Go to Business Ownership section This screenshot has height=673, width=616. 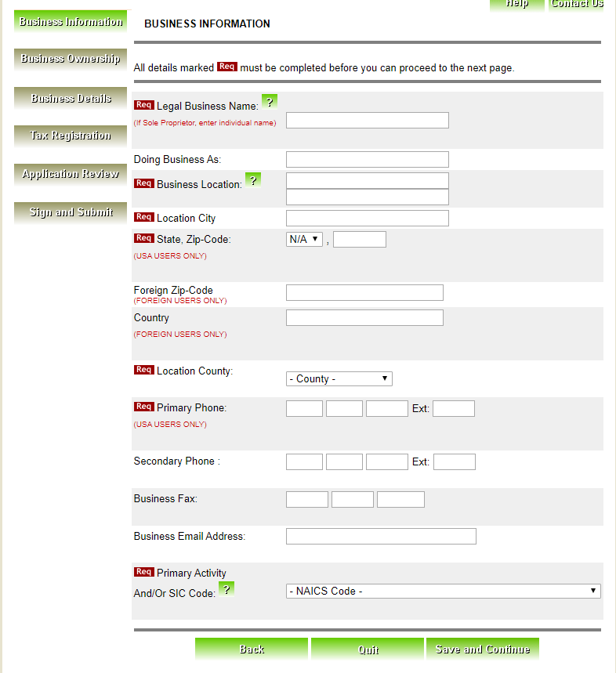71,59
